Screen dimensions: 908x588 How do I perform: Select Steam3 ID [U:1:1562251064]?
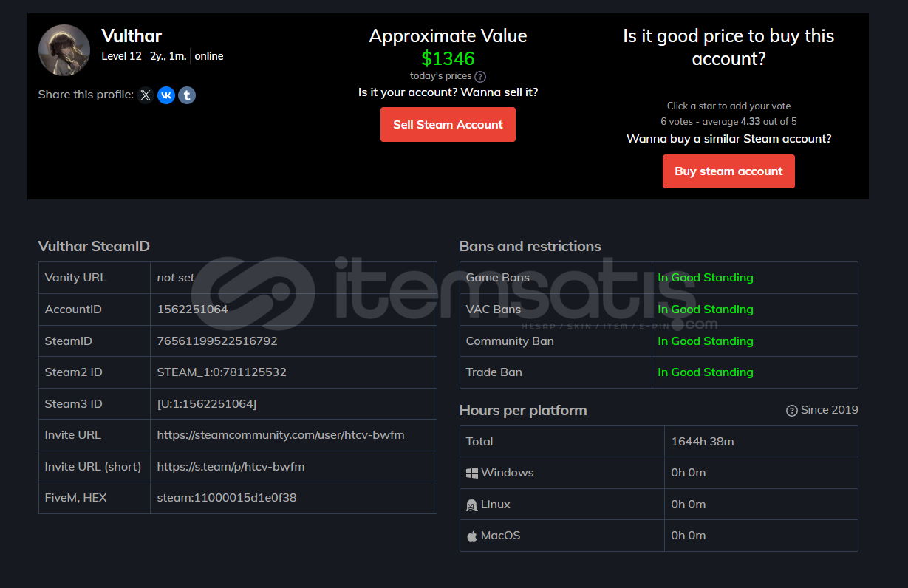[207, 404]
